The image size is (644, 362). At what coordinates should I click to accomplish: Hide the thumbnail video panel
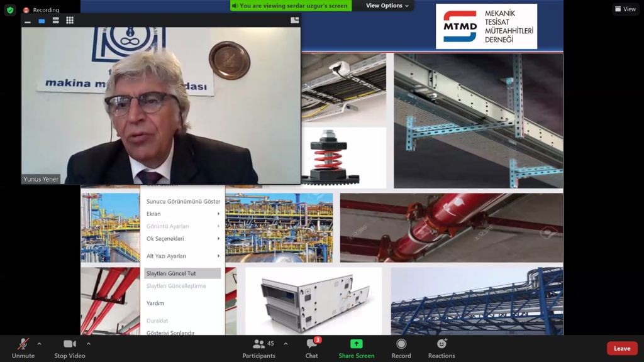tap(27, 21)
